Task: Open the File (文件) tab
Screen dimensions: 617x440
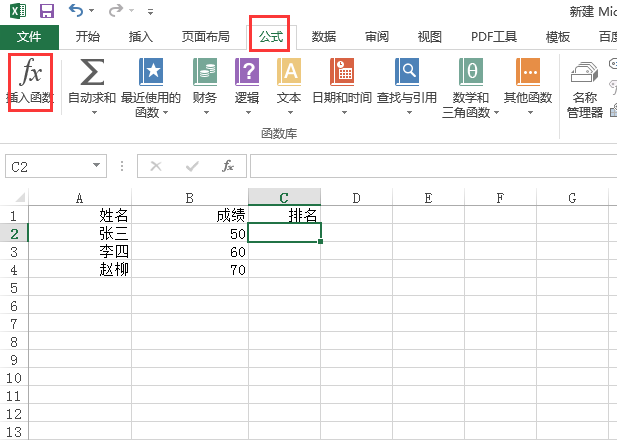Action: click(x=29, y=37)
